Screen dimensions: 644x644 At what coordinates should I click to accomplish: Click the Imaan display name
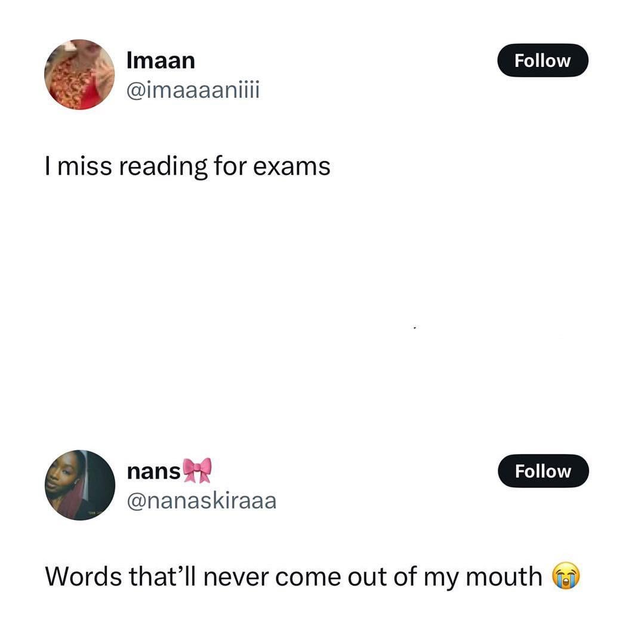pyautogui.click(x=161, y=60)
